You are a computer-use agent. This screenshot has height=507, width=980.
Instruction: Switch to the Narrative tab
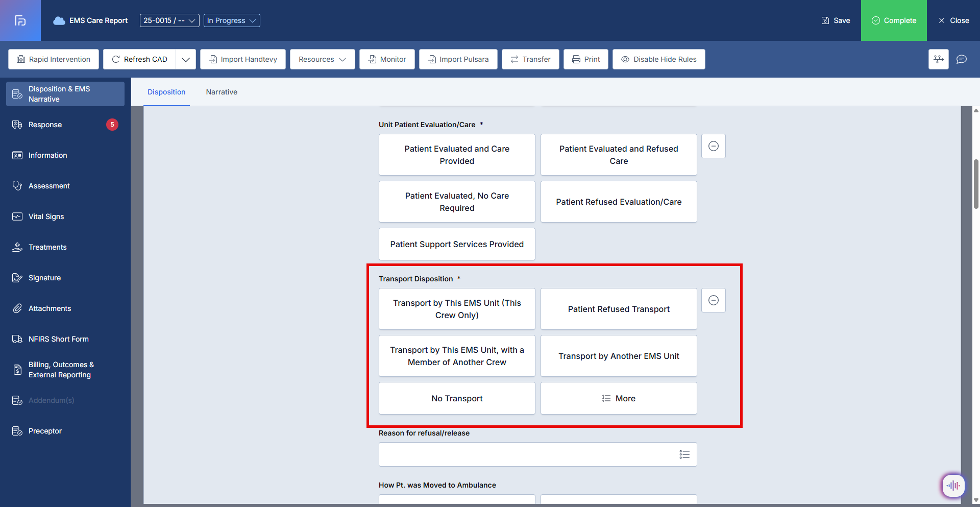point(222,92)
